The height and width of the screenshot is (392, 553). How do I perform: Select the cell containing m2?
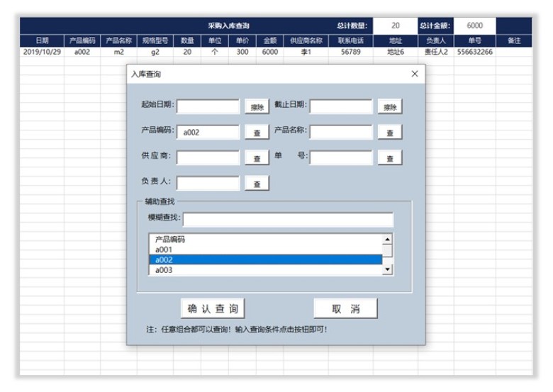[119, 52]
